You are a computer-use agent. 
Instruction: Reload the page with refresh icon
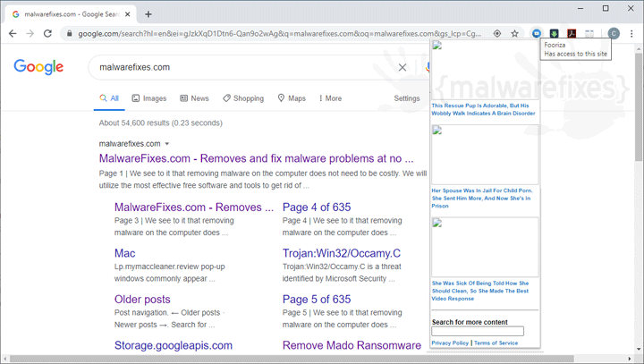pos(47,34)
